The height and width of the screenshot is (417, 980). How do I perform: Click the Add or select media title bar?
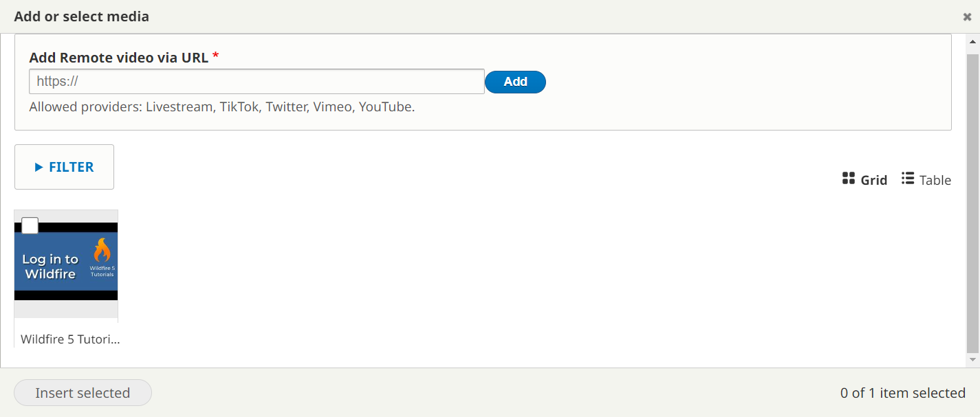coord(413,16)
